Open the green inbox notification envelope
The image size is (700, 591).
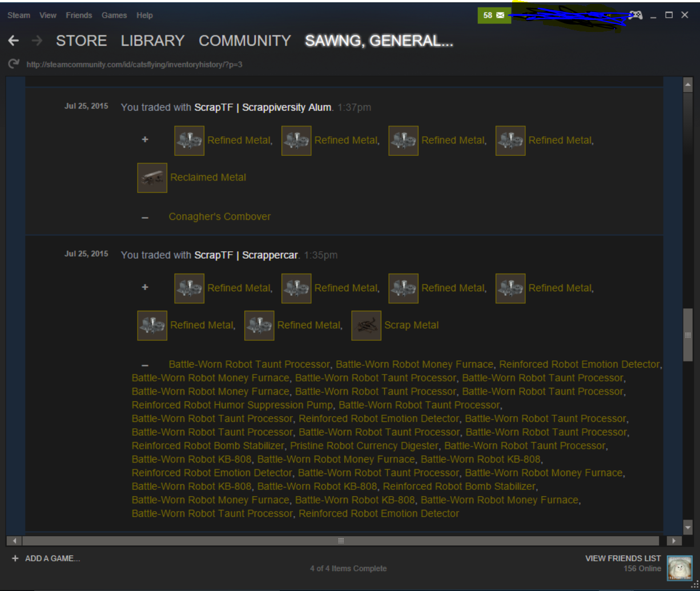click(x=494, y=15)
